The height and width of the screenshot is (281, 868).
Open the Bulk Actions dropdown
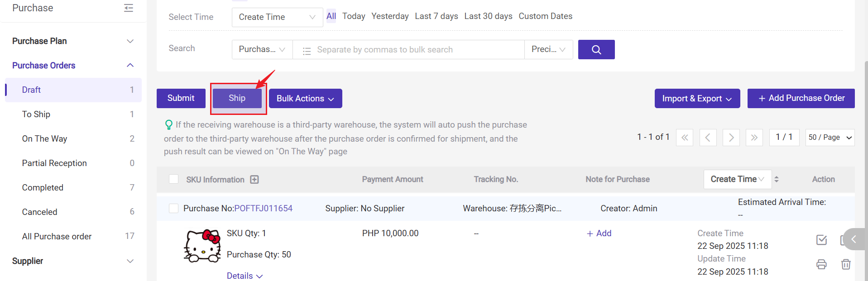click(305, 99)
